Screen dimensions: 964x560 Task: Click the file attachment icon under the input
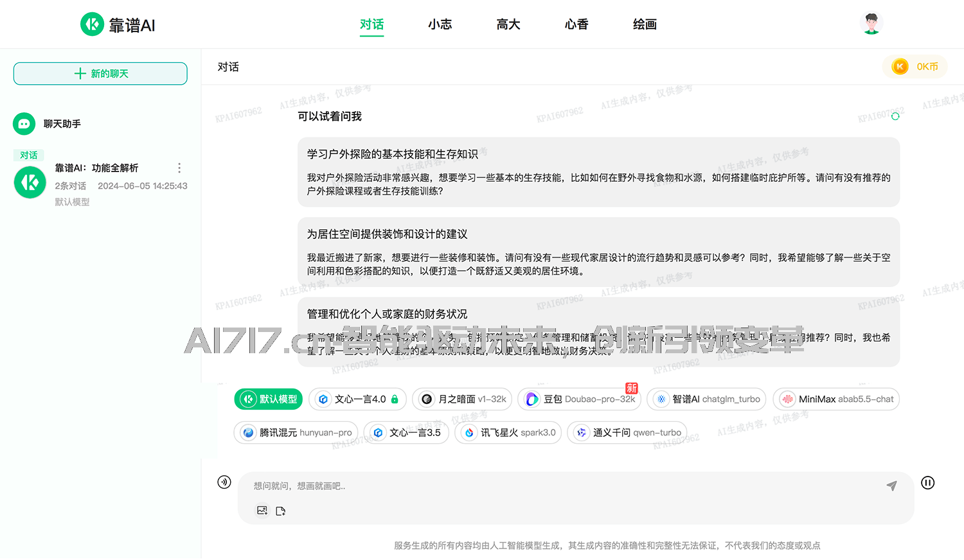point(280,511)
